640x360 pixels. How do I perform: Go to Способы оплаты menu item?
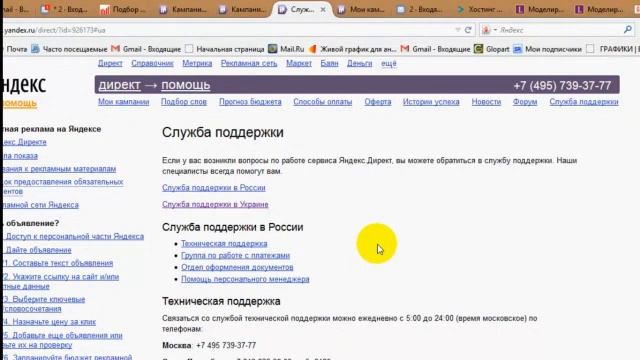322,102
